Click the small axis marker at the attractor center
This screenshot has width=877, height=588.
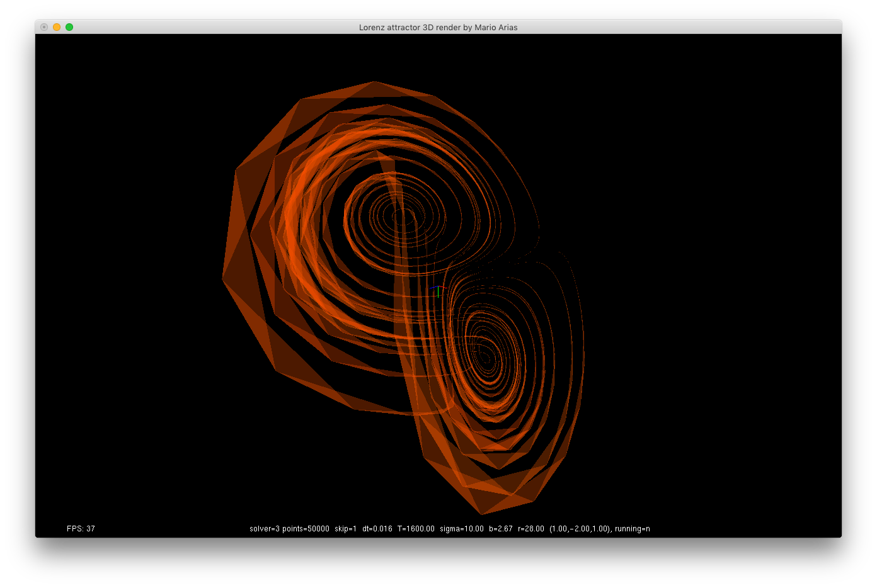coord(437,290)
